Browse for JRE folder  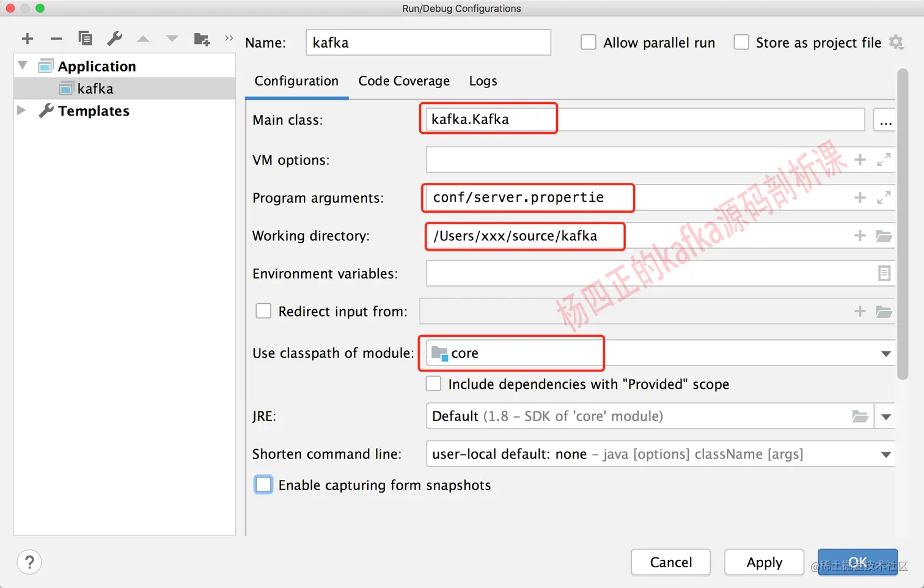(860, 416)
